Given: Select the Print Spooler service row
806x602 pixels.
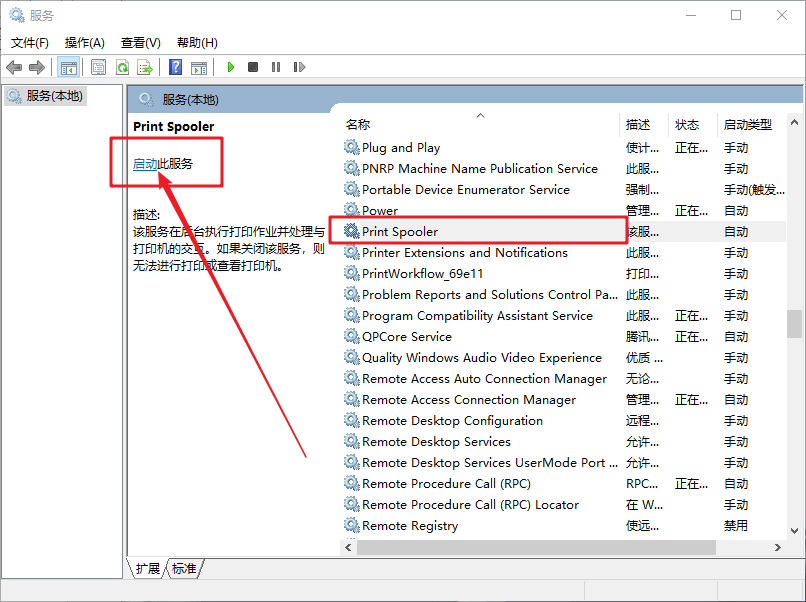Looking at the screenshot, I should 400,231.
